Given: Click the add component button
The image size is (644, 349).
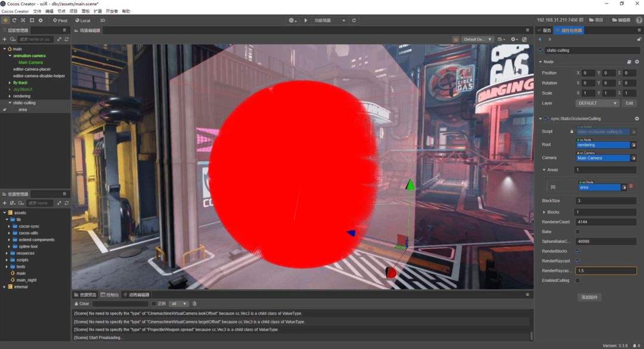Looking at the screenshot, I should [589, 297].
